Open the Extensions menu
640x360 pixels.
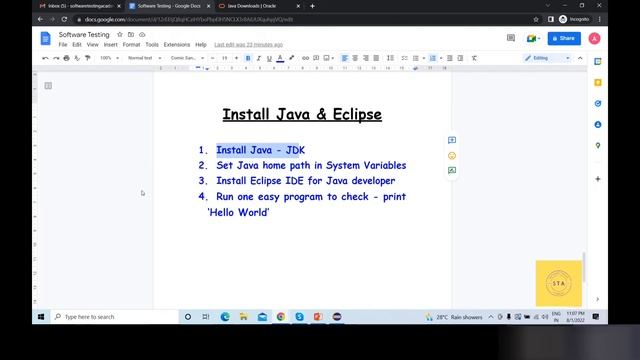tap(177, 44)
